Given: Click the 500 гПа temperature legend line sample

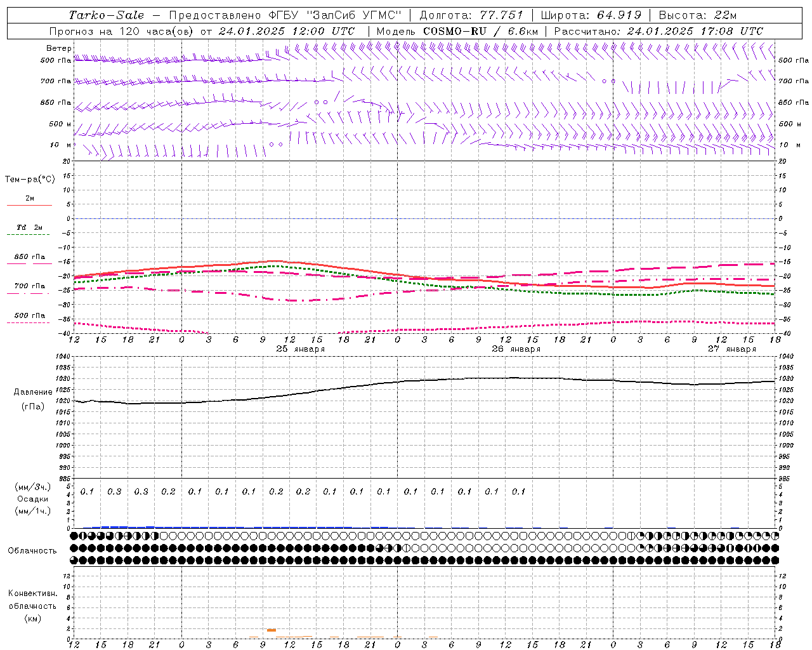Looking at the screenshot, I should coord(28,322).
